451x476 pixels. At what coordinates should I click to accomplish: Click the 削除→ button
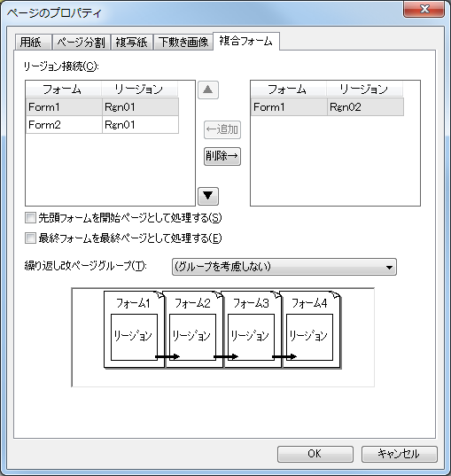[x=222, y=156]
